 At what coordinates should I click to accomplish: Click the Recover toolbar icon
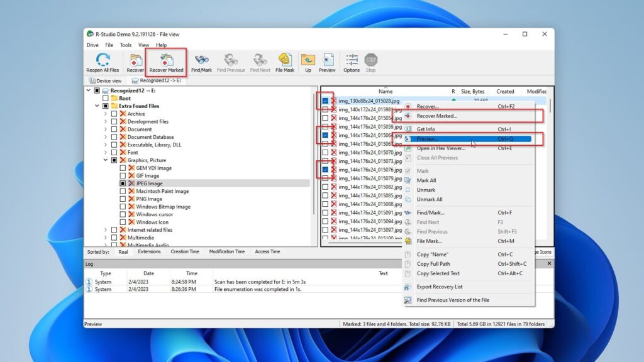(135, 60)
